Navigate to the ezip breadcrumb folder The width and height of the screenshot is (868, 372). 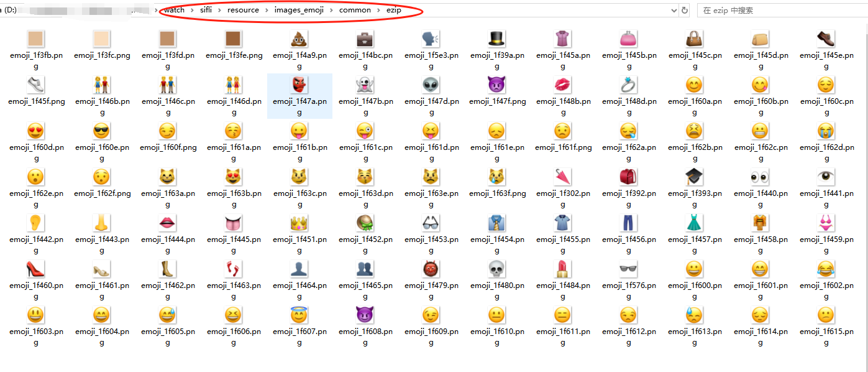393,10
